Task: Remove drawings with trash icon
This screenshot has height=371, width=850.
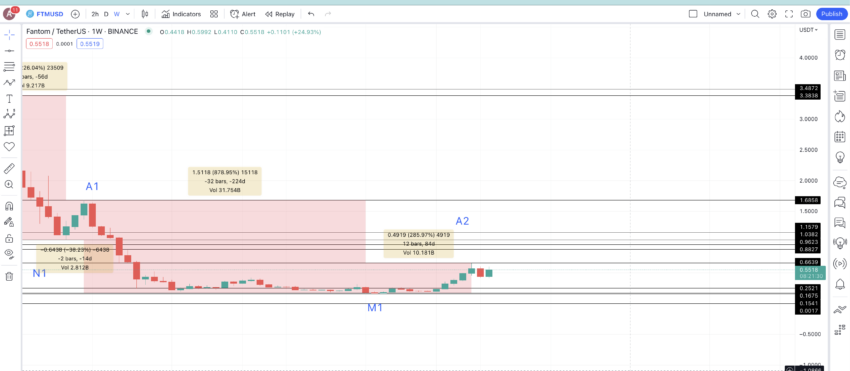Action: [9, 277]
